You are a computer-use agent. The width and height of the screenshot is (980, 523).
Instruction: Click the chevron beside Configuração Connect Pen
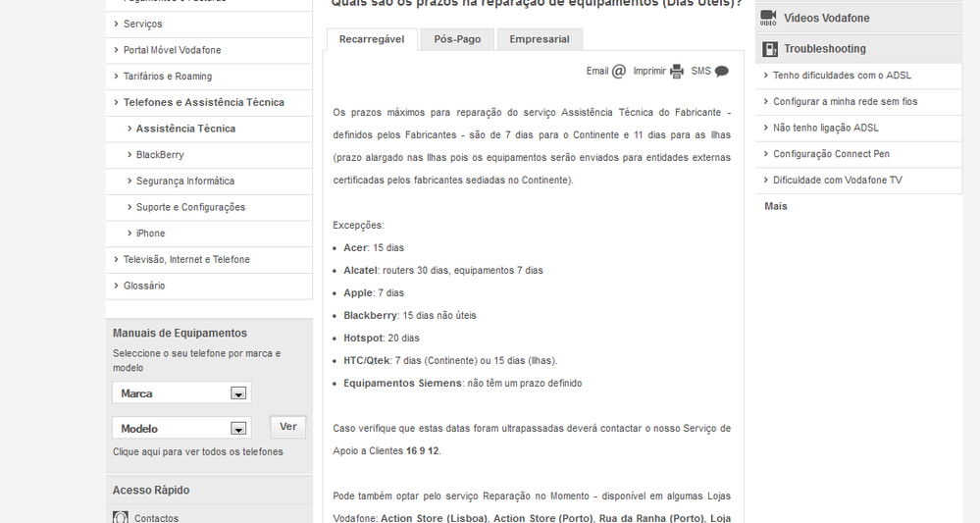766,154
